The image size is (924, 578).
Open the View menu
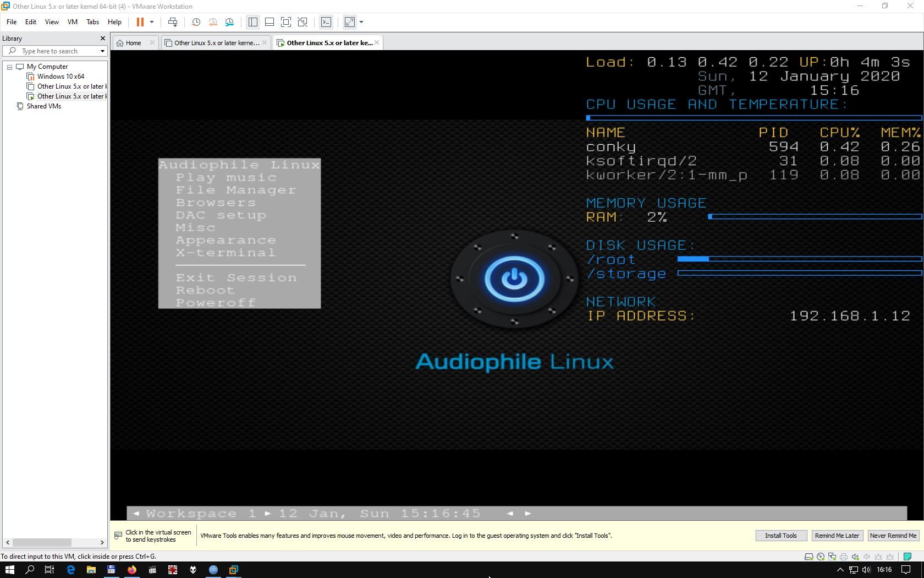52,22
